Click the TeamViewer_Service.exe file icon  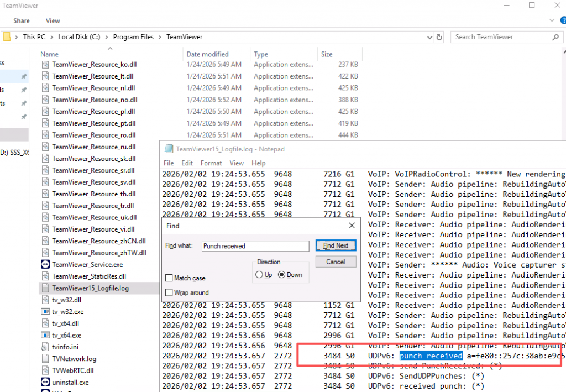pyautogui.click(x=45, y=265)
